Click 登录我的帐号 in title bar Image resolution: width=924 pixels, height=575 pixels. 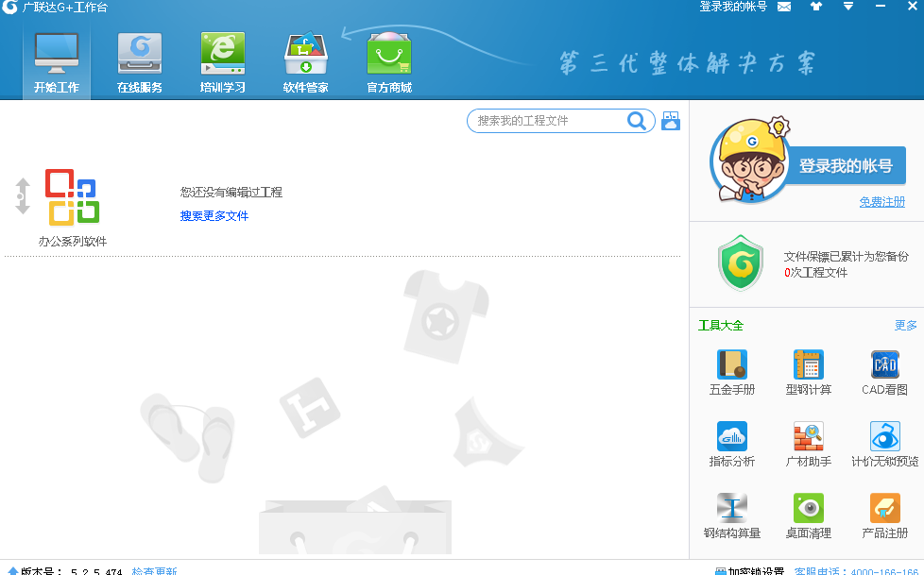tap(733, 7)
